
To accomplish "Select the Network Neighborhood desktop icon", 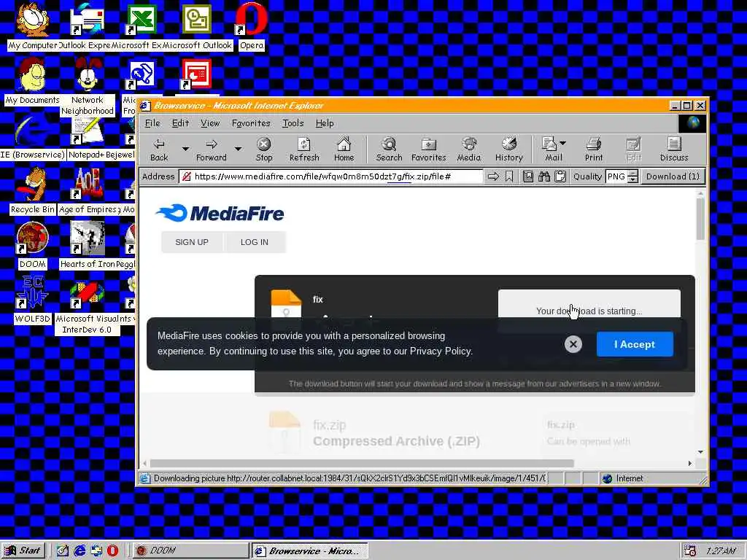I will 88,86.
